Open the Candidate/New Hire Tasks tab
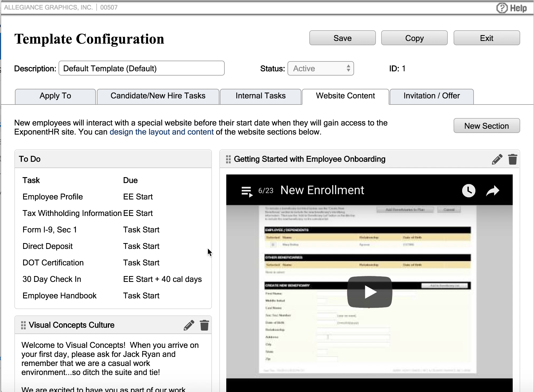534x392 pixels. [x=158, y=96]
